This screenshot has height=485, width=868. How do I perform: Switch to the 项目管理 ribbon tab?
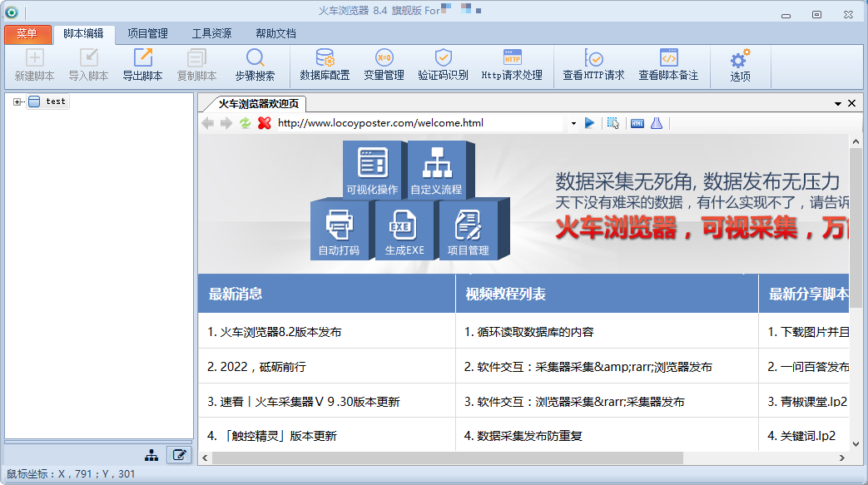tap(147, 34)
